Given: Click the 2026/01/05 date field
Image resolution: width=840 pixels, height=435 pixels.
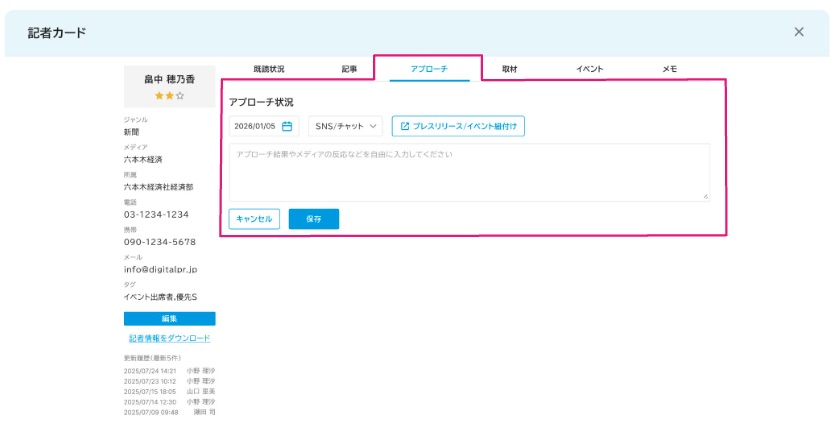Looking at the screenshot, I should click(x=255, y=127).
